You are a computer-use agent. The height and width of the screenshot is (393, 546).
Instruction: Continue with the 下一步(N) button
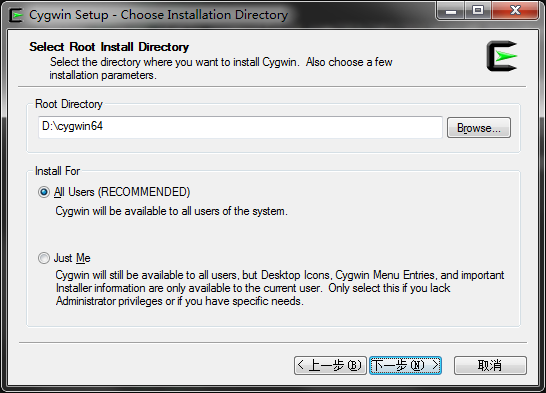pos(406,366)
